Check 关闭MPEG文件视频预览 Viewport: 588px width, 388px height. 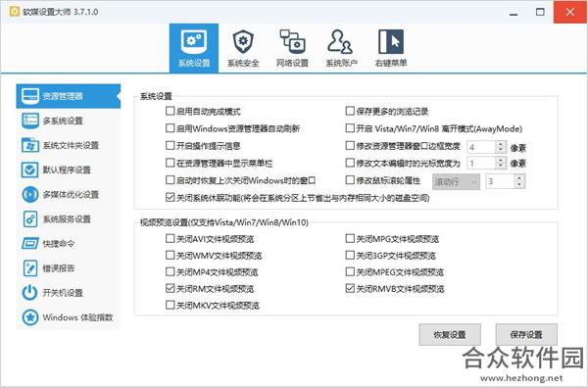tap(350, 271)
